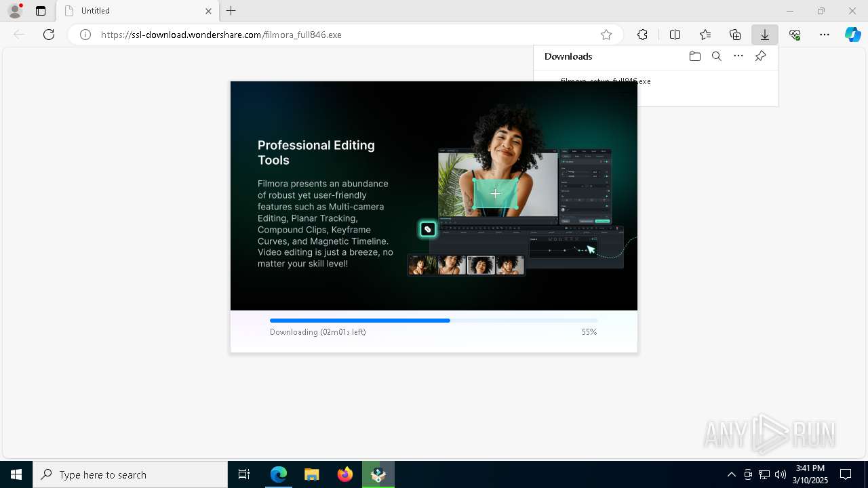Open the network status tray icon

pos(764,474)
